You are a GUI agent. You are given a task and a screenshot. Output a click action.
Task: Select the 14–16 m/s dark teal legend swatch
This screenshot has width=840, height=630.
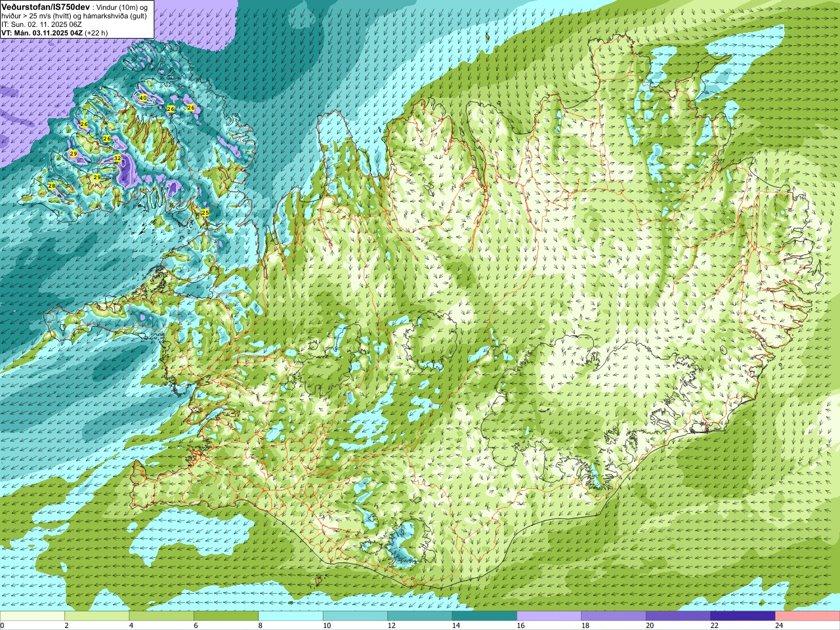click(x=484, y=616)
